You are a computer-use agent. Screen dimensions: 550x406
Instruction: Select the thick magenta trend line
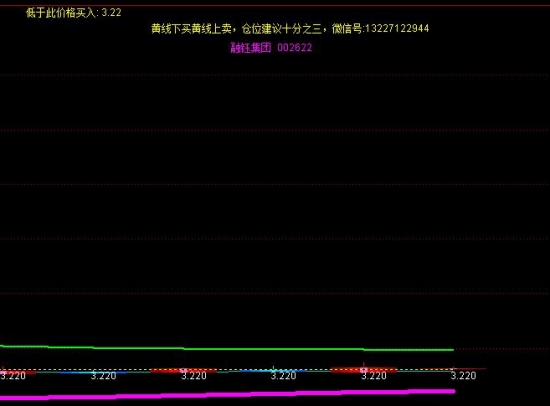227,394
